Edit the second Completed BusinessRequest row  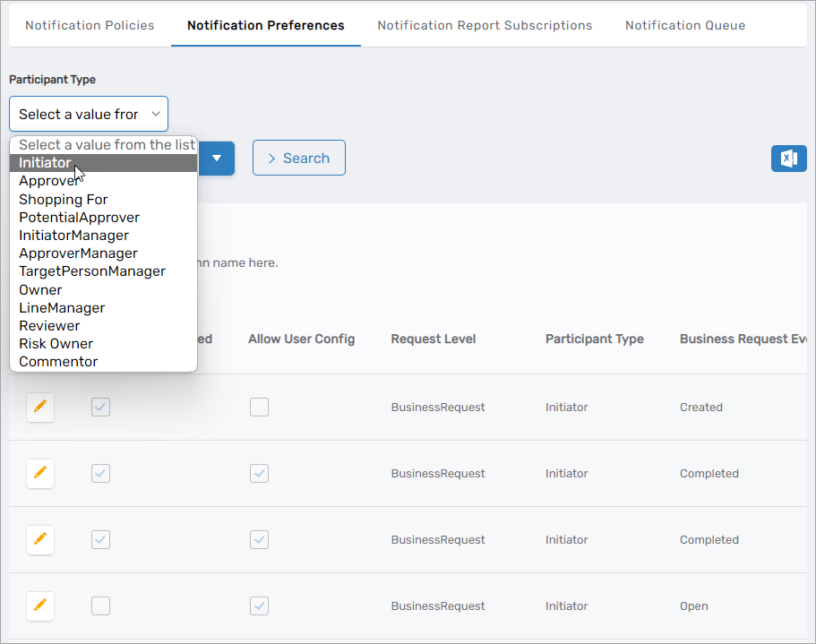point(39,539)
